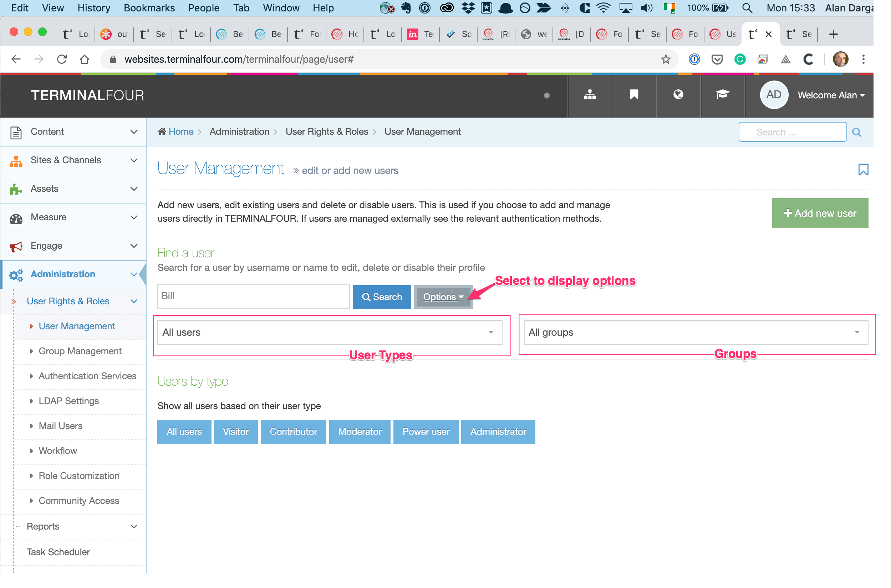Viewport: 891px width, 588px height.
Task: Click the Add new user button
Action: pyautogui.click(x=819, y=213)
